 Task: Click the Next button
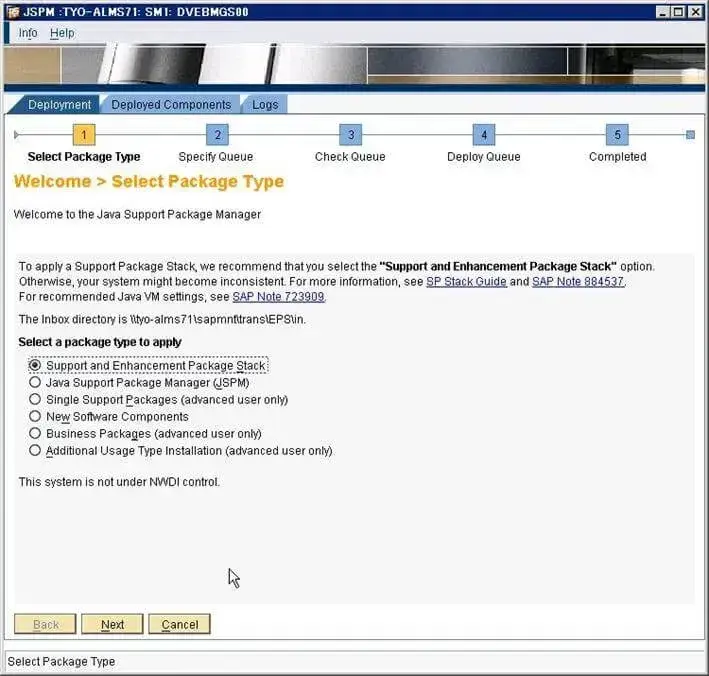click(112, 624)
